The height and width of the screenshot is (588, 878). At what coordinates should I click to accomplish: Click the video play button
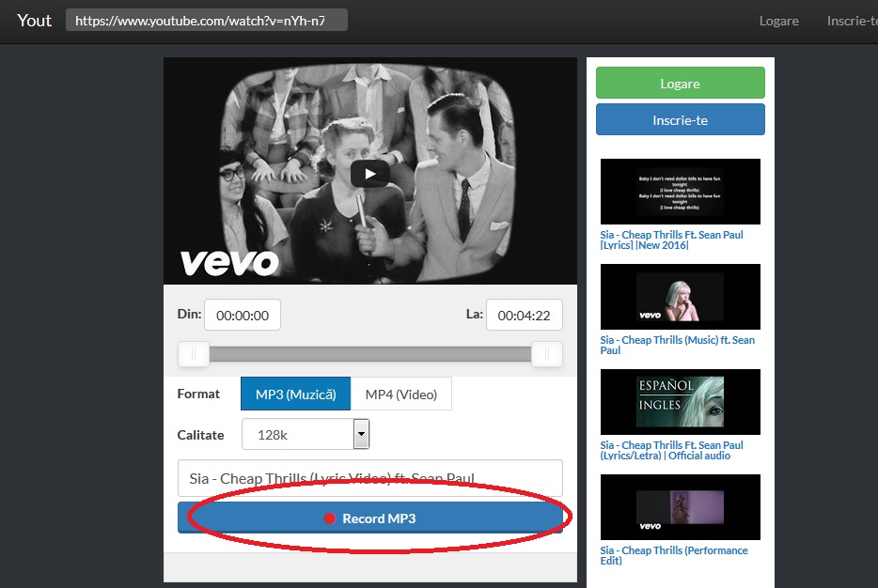369,174
